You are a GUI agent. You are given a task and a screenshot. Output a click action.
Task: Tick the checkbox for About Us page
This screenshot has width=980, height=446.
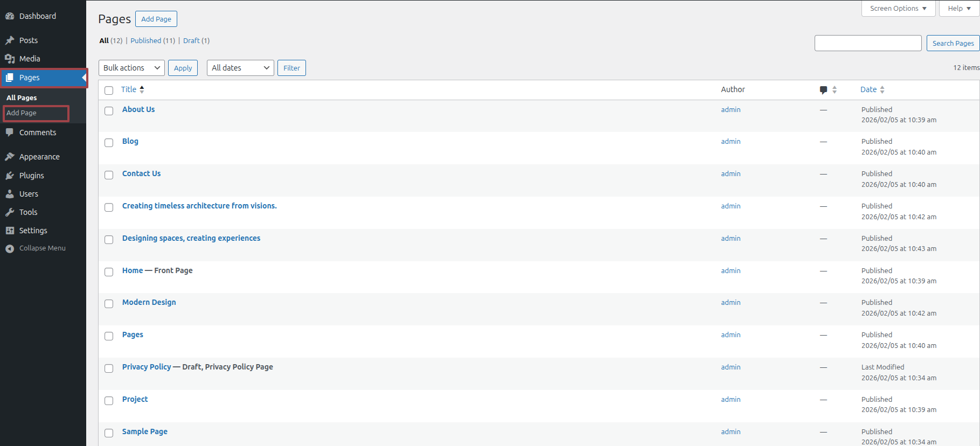point(109,111)
